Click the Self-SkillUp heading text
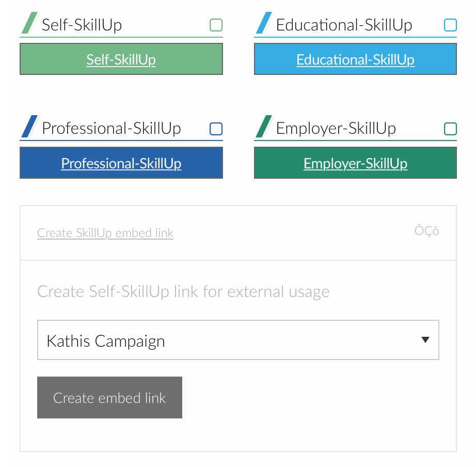476x467 pixels. pos(82,25)
